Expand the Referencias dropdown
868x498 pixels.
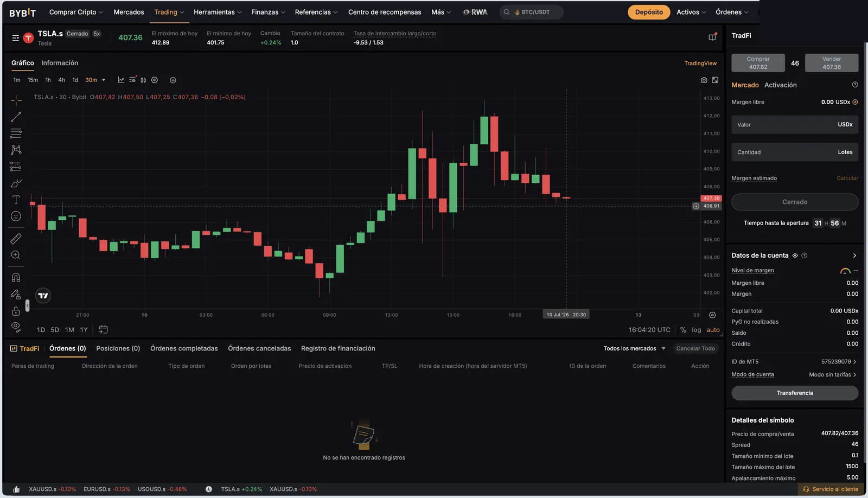click(316, 12)
